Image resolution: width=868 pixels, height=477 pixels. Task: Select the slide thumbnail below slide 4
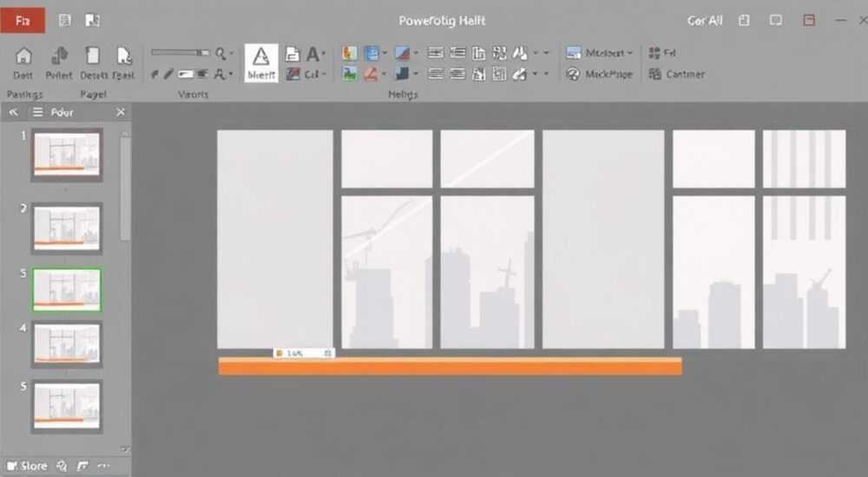pos(67,406)
